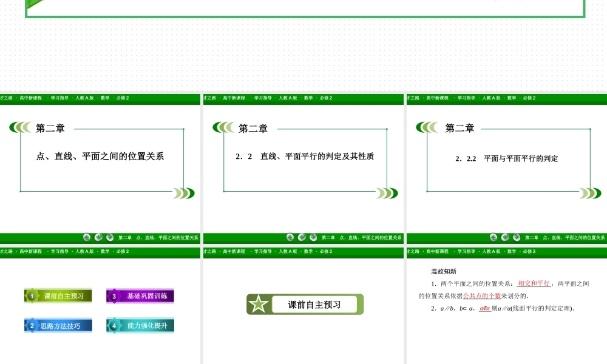Click the forward arrow on middle slide footer
The width and height of the screenshot is (607, 364).
313,237
